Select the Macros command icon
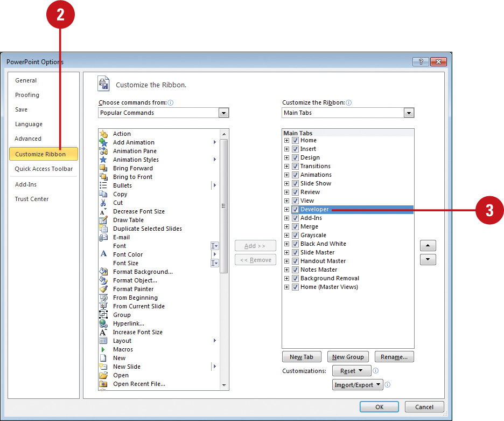 pyautogui.click(x=102, y=349)
